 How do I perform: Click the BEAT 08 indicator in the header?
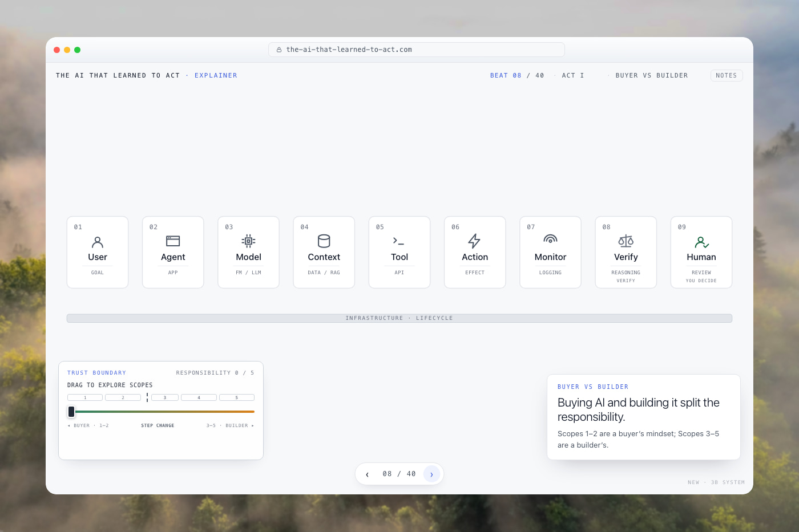coord(506,75)
